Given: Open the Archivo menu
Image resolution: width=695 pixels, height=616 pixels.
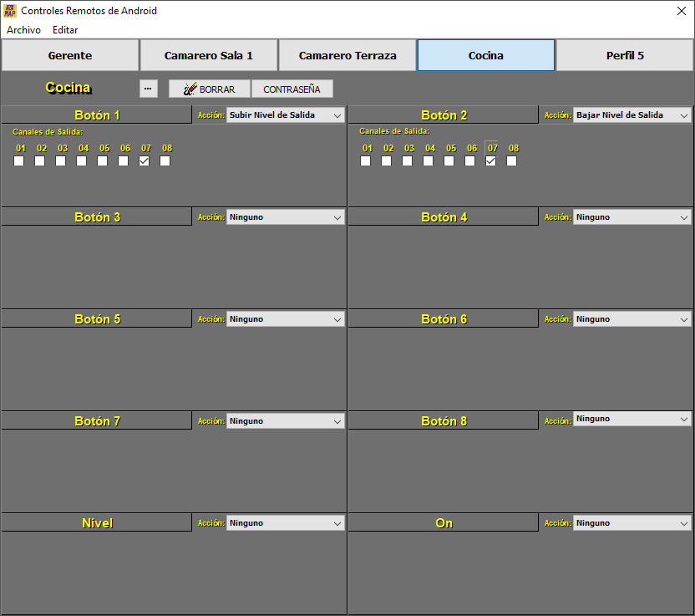Looking at the screenshot, I should coord(23,30).
